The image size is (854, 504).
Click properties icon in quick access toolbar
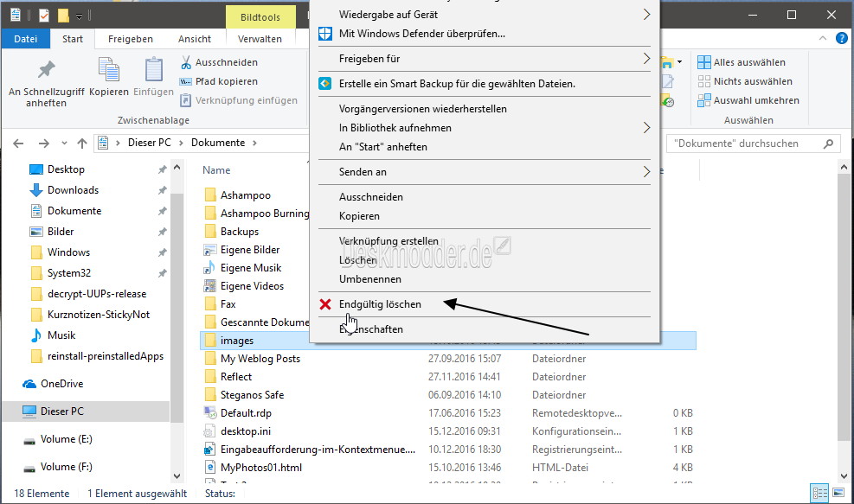[44, 16]
